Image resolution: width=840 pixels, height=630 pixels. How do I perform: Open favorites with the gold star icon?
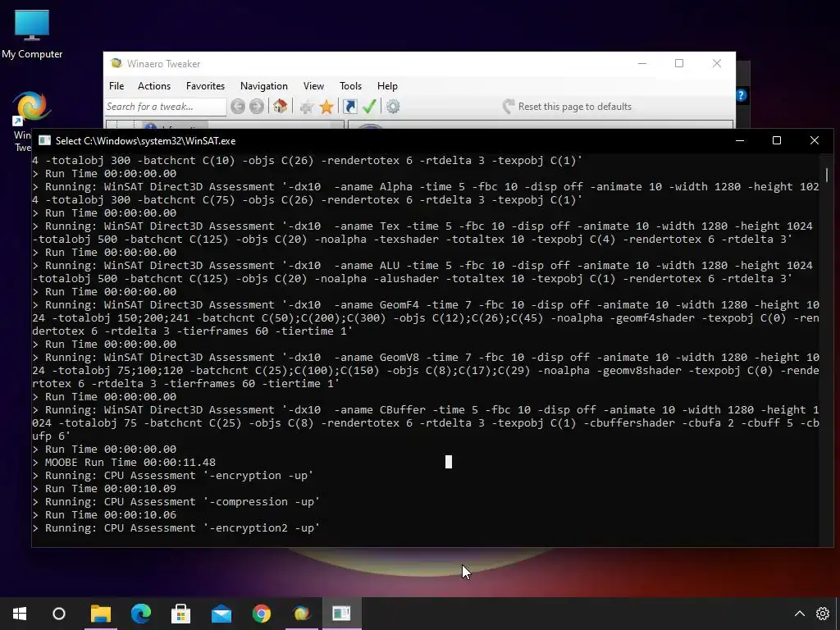point(326,107)
